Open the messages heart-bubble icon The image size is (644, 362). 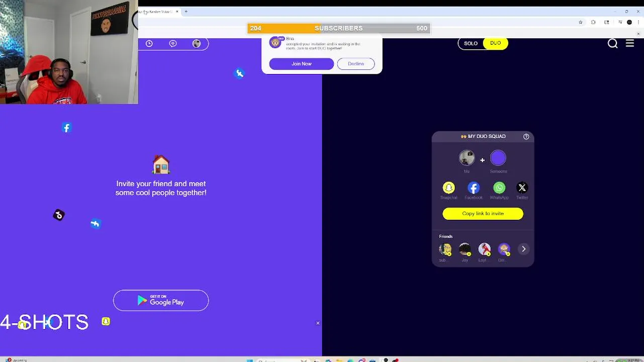coord(173,44)
